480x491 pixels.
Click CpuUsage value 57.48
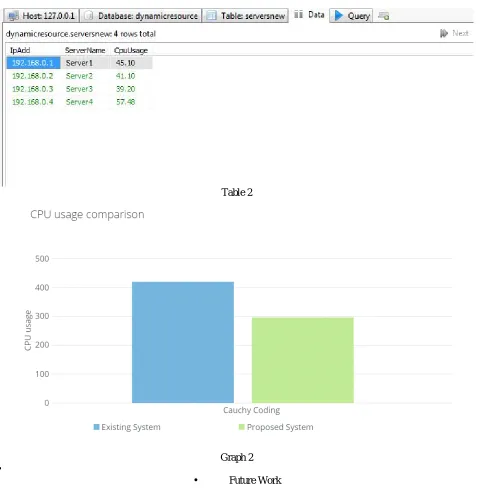[125, 102]
